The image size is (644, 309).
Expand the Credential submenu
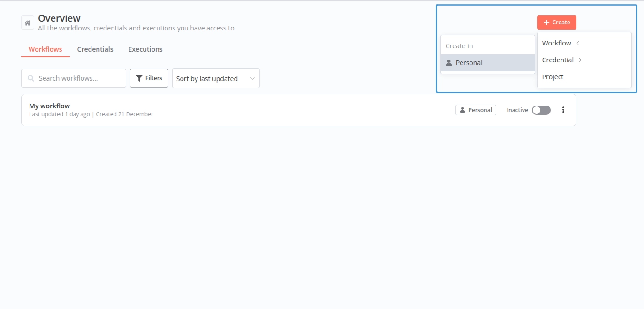click(x=584, y=60)
